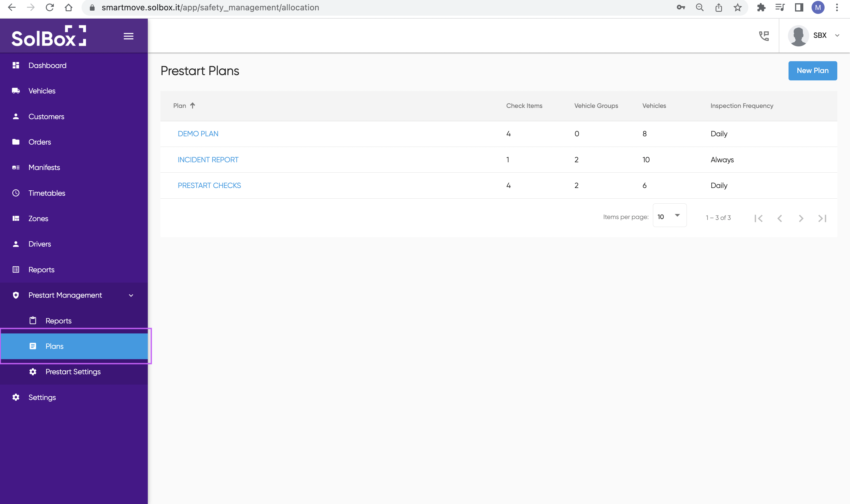Screen dimensions: 850x504
Task: Open Reports under Prestart Management
Action: coord(74,321)
